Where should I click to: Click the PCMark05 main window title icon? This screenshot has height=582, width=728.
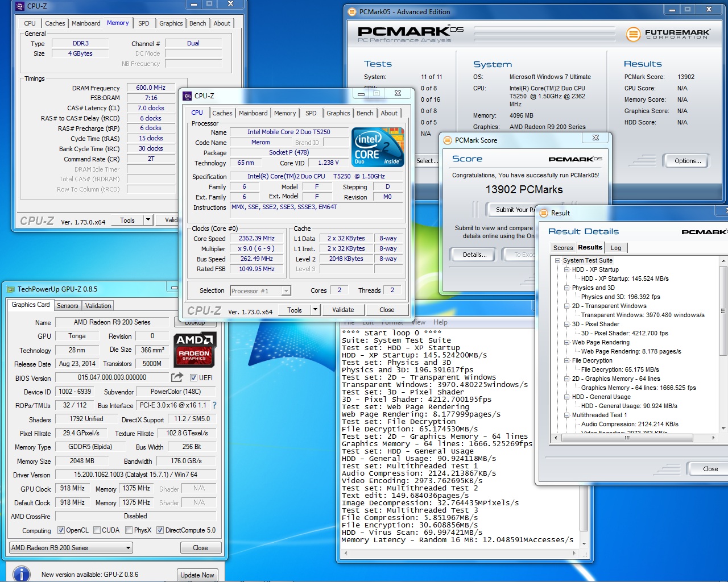tap(352, 11)
